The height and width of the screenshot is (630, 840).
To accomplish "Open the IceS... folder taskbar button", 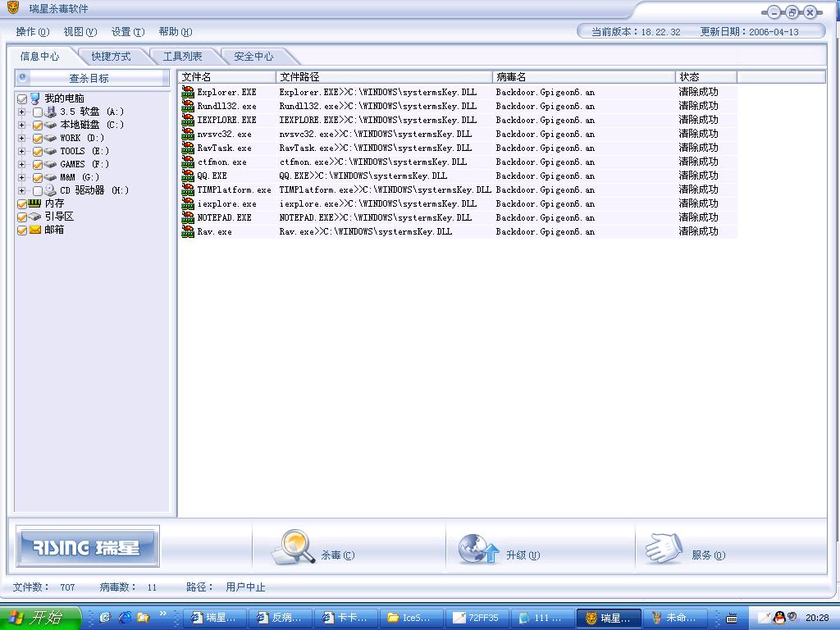I will click(x=412, y=618).
